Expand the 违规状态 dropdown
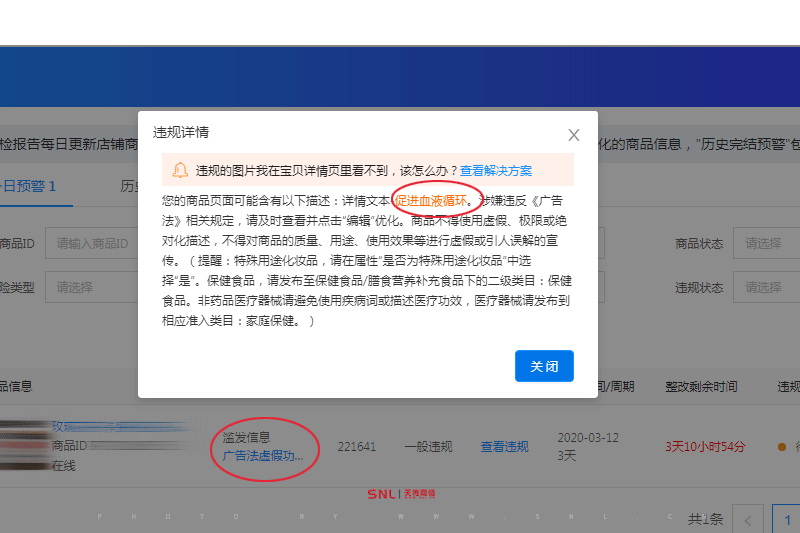Screen dimensions: 800x533 [765, 287]
